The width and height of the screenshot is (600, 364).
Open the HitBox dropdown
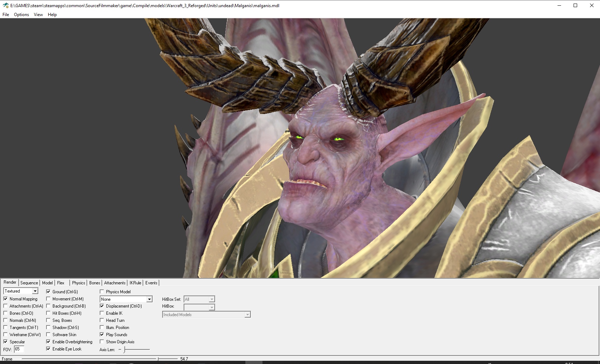pos(199,307)
